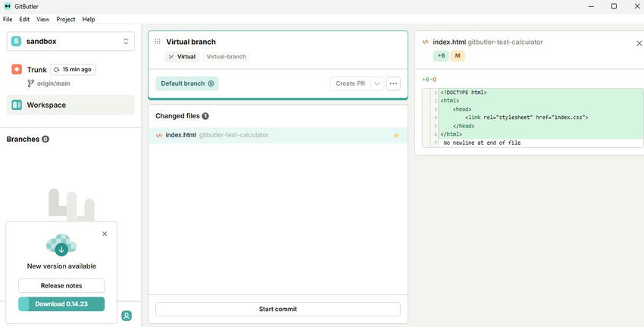644x327 pixels.
Task: Select the Trunk branch entry
Action: [37, 70]
